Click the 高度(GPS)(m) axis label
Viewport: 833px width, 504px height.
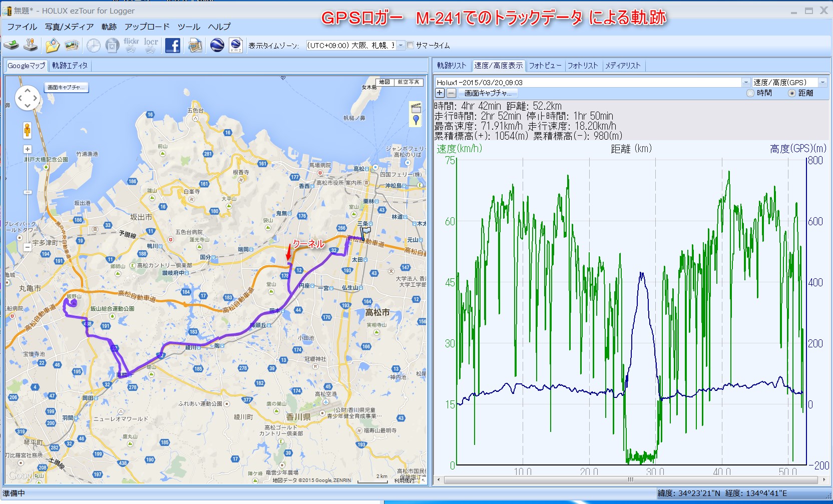(798, 149)
